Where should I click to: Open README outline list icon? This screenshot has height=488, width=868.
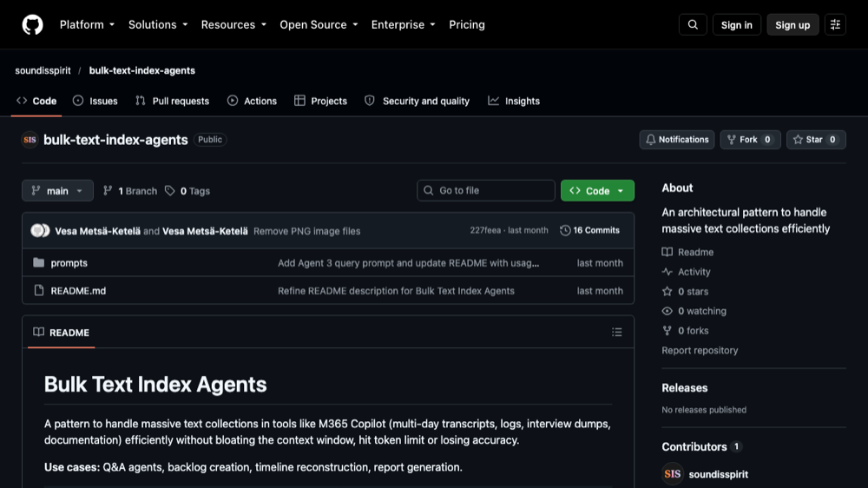(x=616, y=333)
